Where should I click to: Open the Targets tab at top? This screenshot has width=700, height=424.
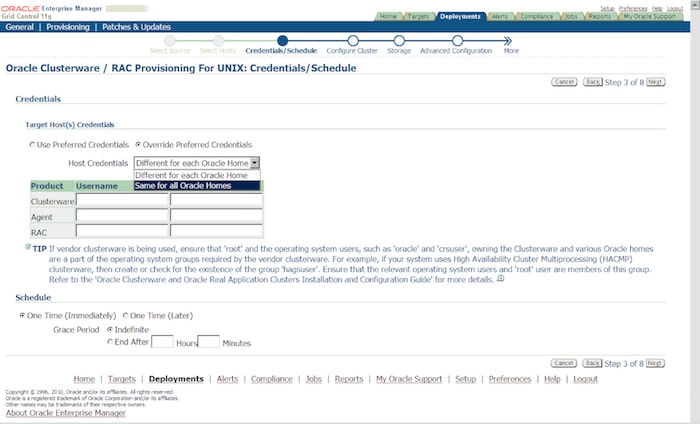(x=418, y=17)
